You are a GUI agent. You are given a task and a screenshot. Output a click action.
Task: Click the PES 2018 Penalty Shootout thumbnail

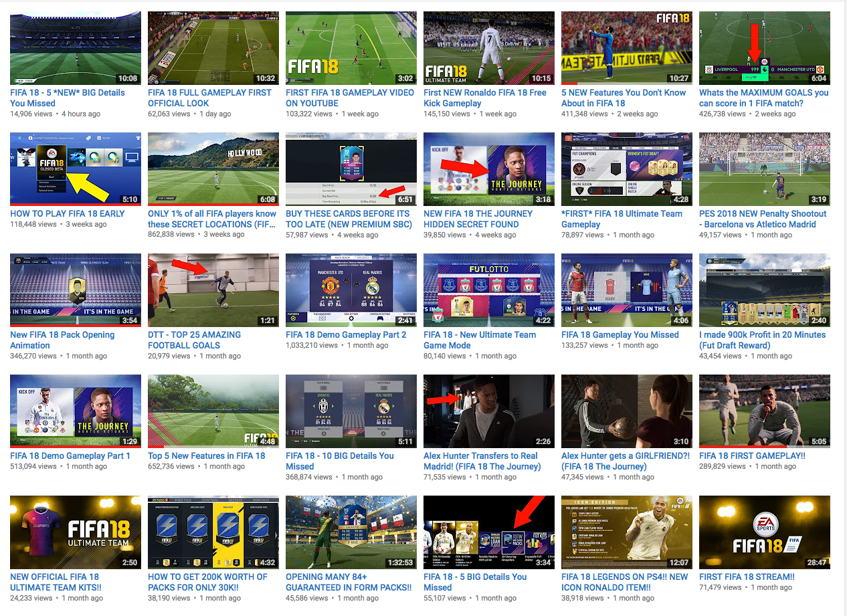(764, 169)
